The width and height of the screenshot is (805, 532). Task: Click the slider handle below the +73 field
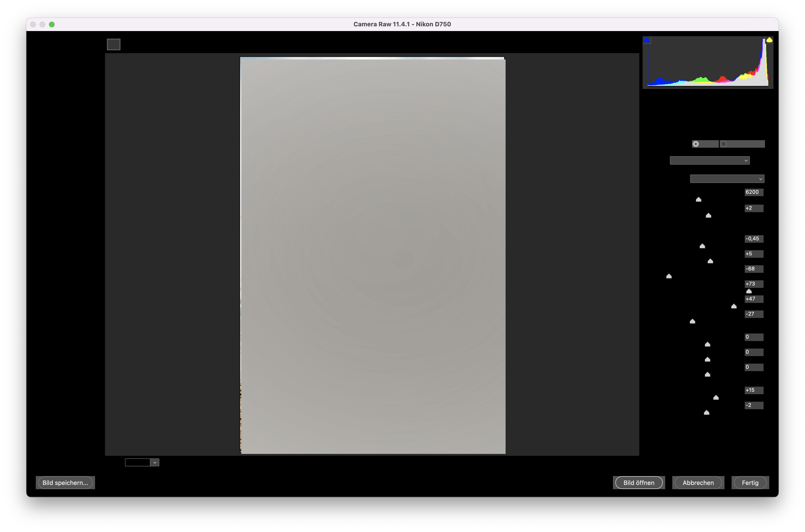749,291
